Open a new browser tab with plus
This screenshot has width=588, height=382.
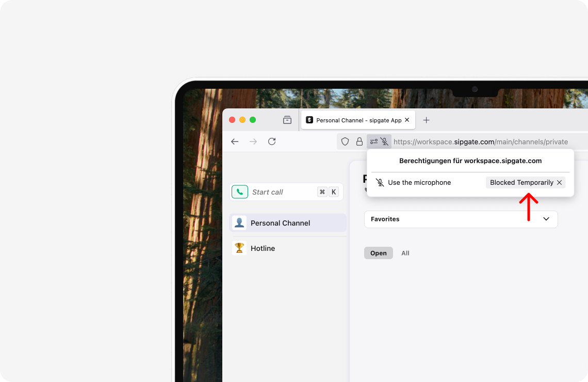(x=427, y=120)
